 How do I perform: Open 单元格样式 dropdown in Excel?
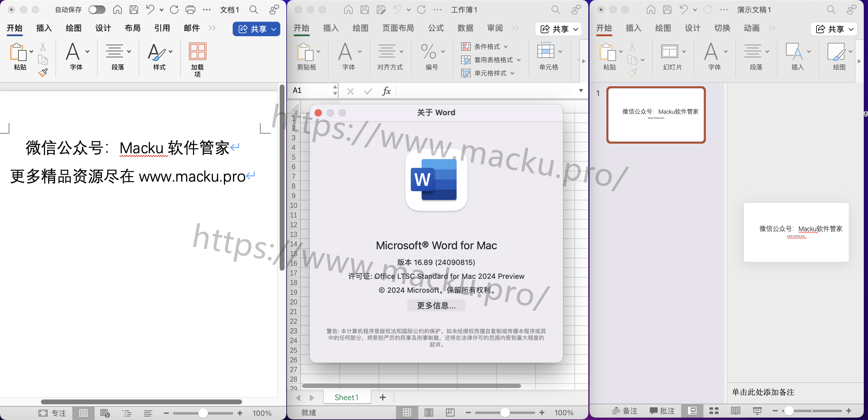pyautogui.click(x=488, y=73)
